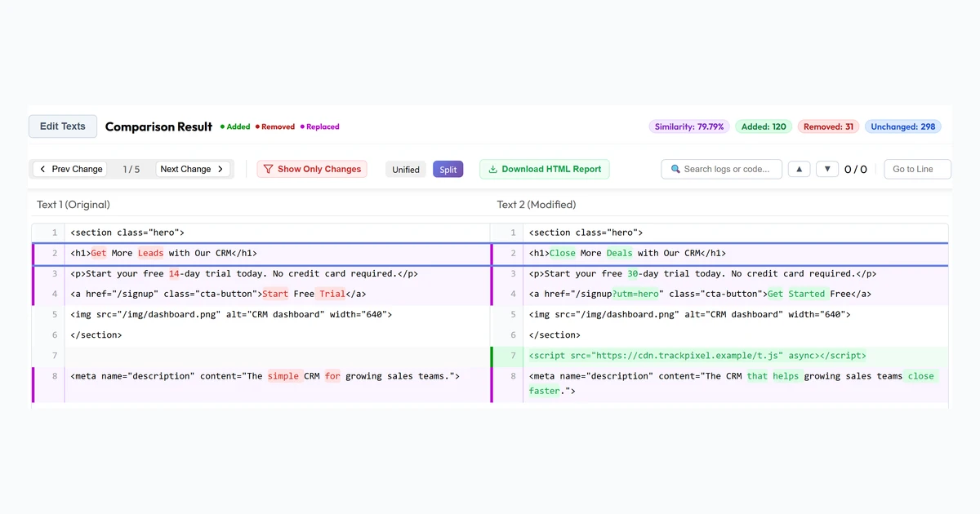Click the search up arrow button
The height and width of the screenshot is (514, 980).
coord(800,169)
